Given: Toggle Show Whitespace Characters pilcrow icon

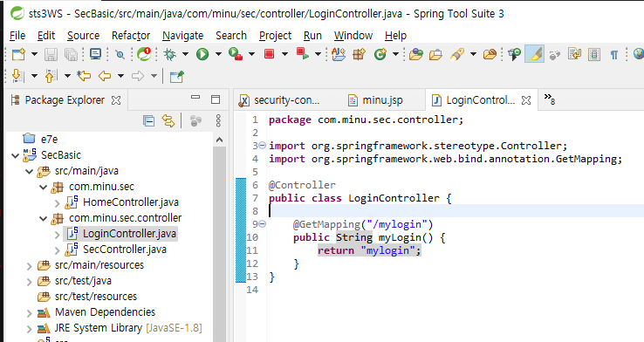Looking at the screenshot, I should point(614,55).
